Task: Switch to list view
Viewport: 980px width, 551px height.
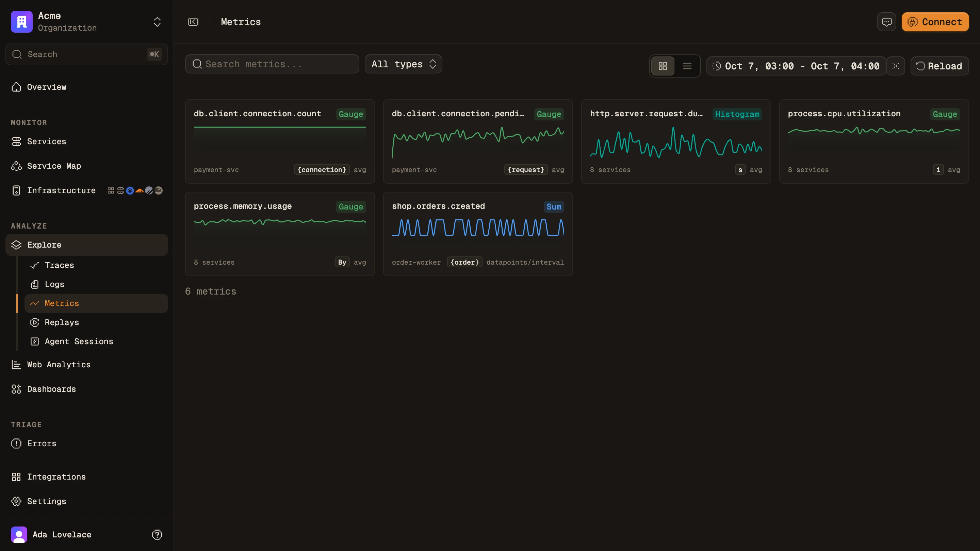Action: (x=687, y=66)
